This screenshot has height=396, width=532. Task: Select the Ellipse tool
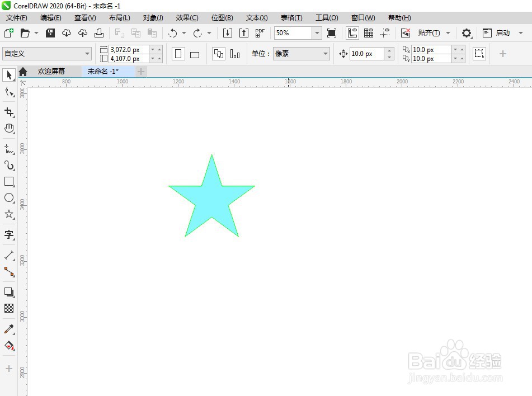9,198
